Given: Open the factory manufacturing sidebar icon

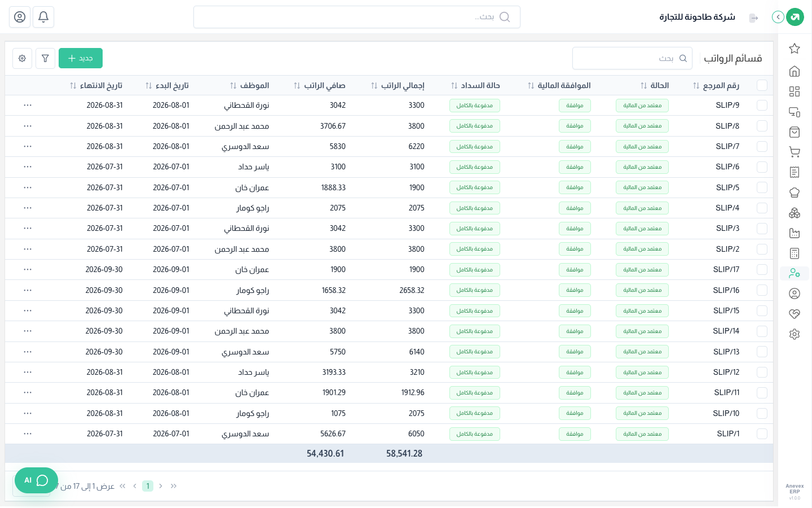Looking at the screenshot, I should coord(795,233).
